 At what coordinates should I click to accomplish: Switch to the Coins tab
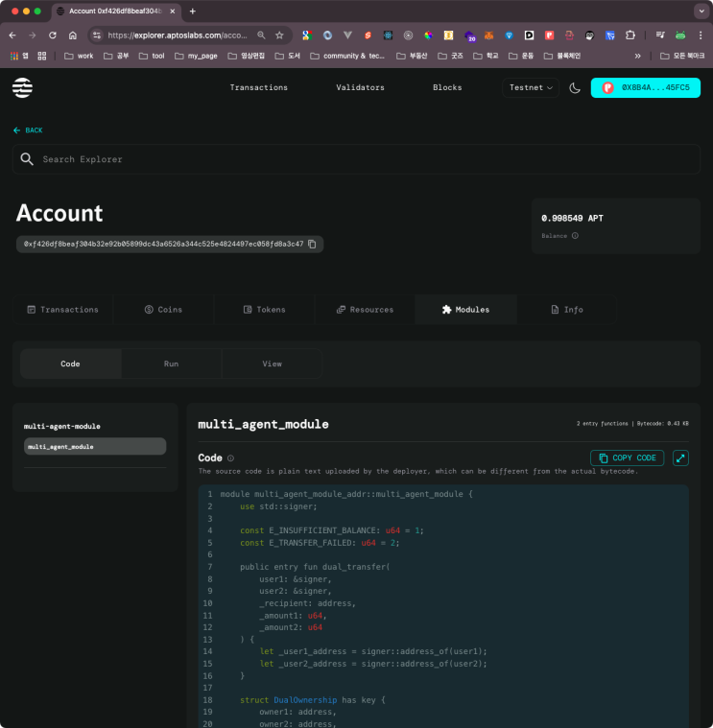tap(163, 310)
